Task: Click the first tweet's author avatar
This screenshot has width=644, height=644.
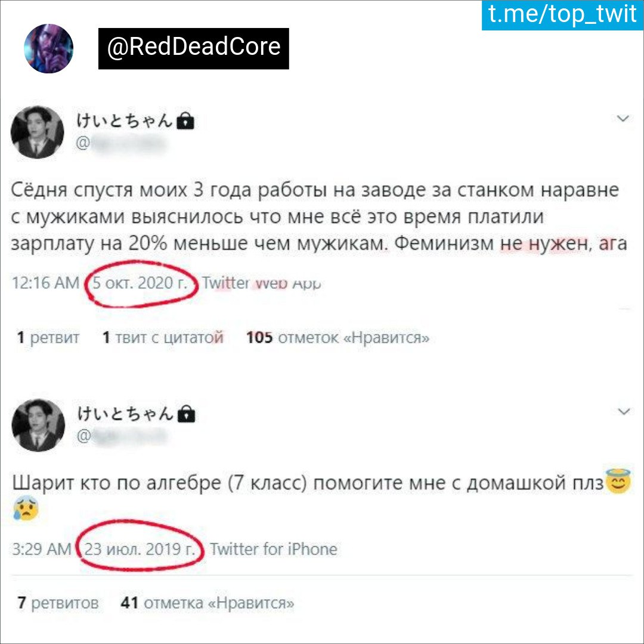Action: 37,132
